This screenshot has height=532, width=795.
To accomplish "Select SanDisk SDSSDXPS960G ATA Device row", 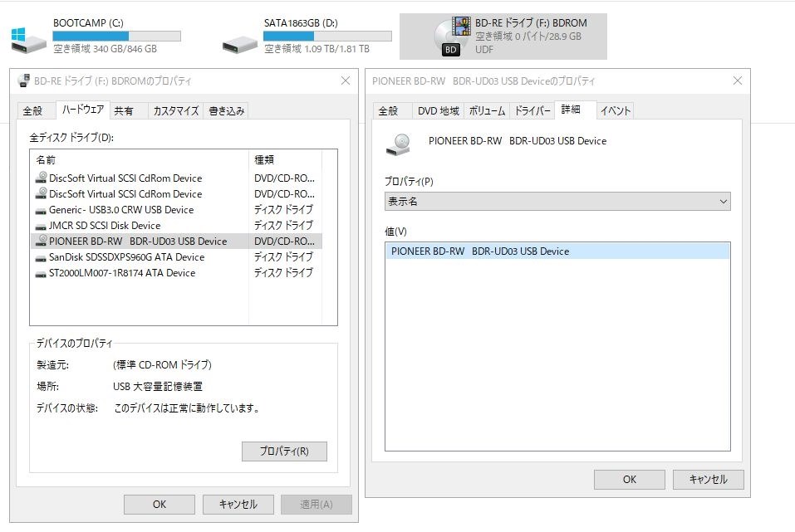I will 176,257.
